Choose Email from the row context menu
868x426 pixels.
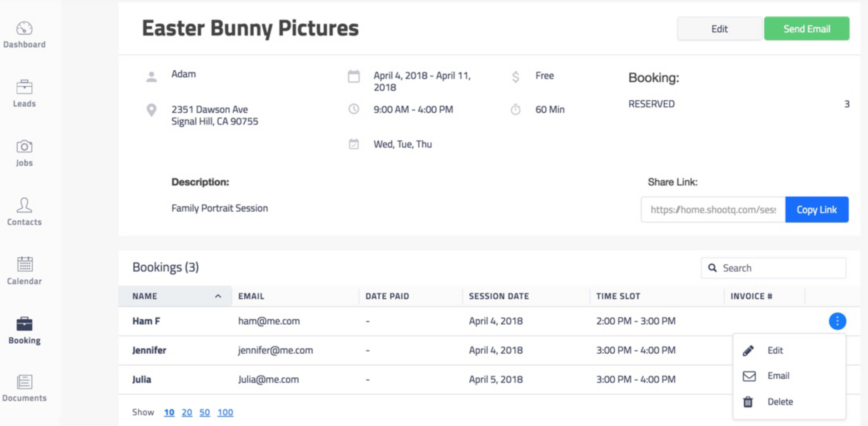click(778, 376)
